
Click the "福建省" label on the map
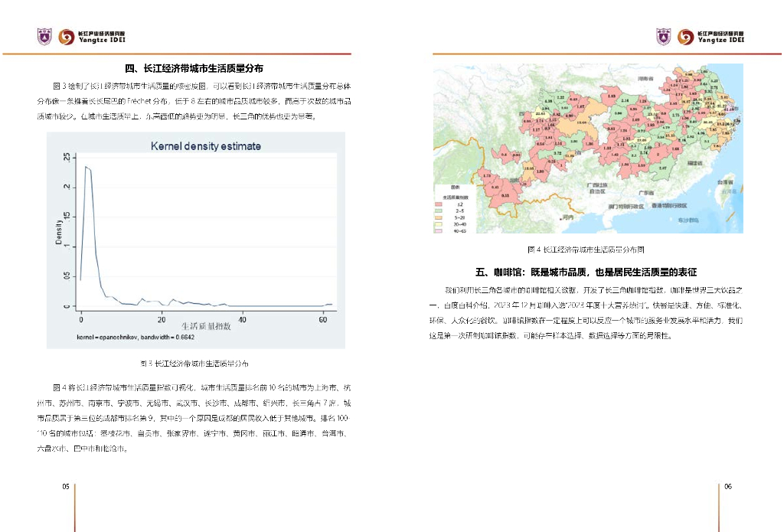click(x=694, y=163)
